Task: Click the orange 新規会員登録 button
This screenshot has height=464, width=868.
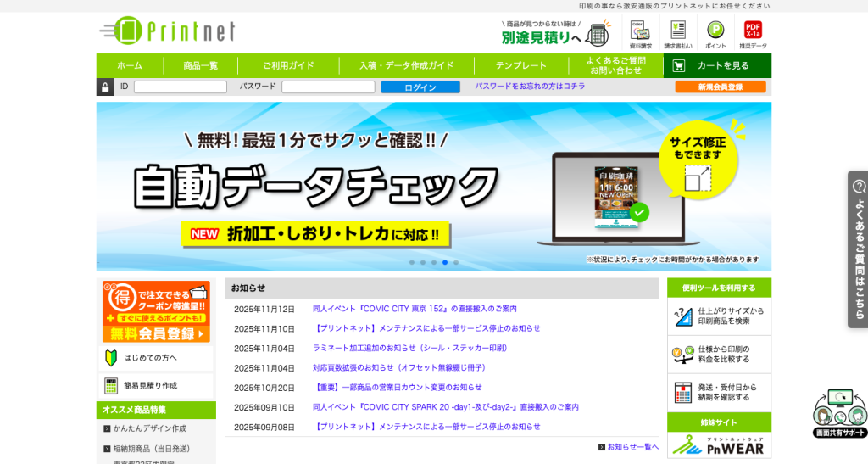Action: click(x=720, y=87)
